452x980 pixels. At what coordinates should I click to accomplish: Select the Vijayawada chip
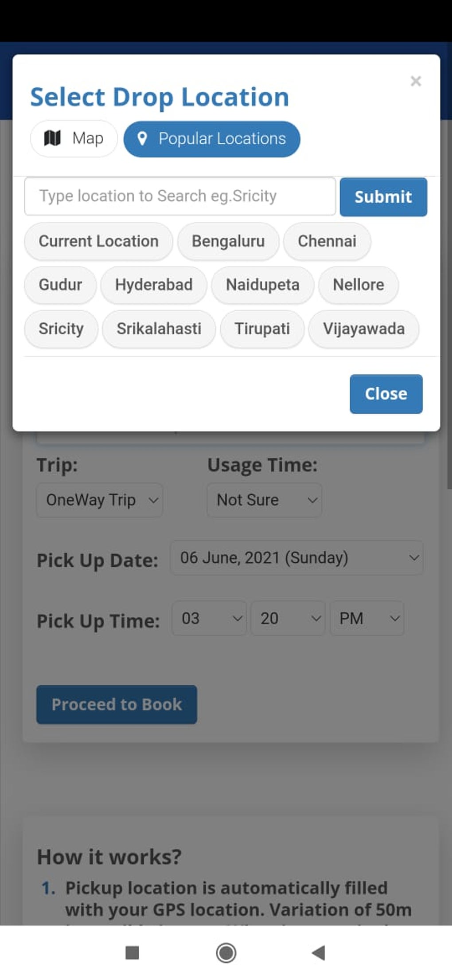tap(363, 329)
